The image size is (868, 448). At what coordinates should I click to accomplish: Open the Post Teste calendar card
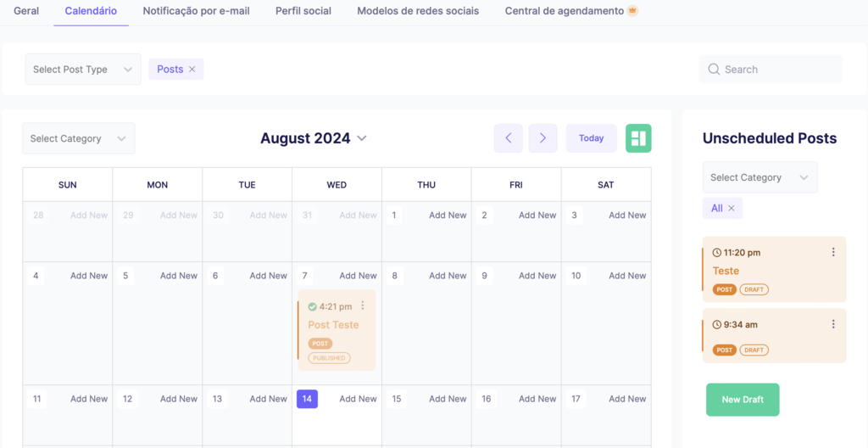point(337,330)
